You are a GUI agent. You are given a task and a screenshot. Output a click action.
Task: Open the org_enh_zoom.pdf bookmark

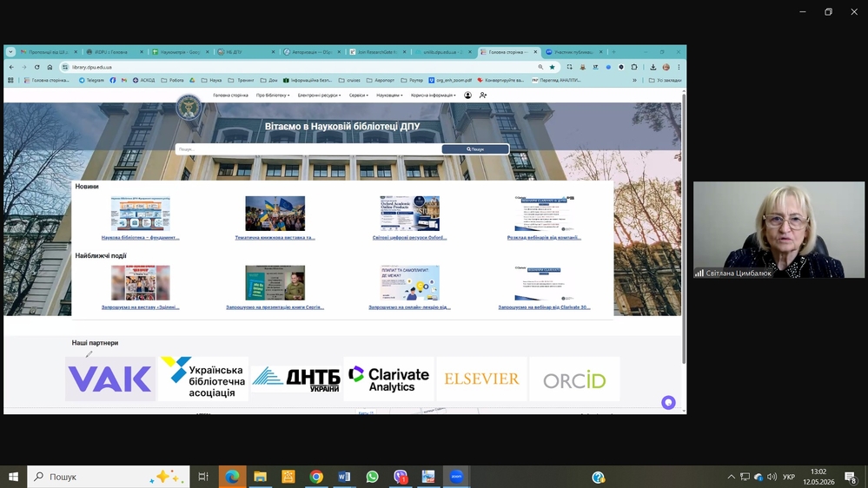[x=450, y=80]
